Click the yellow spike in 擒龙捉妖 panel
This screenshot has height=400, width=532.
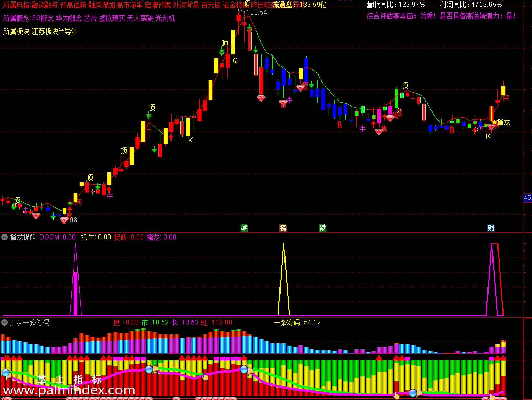284,279
